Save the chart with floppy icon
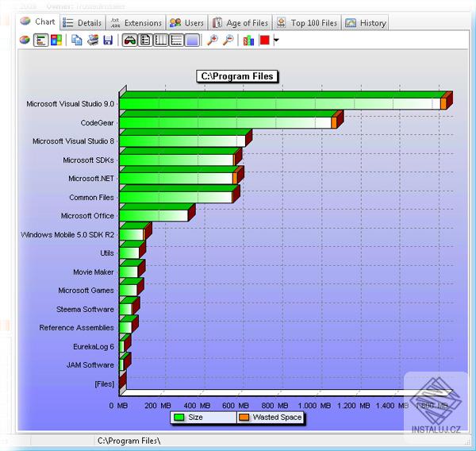 (x=108, y=40)
